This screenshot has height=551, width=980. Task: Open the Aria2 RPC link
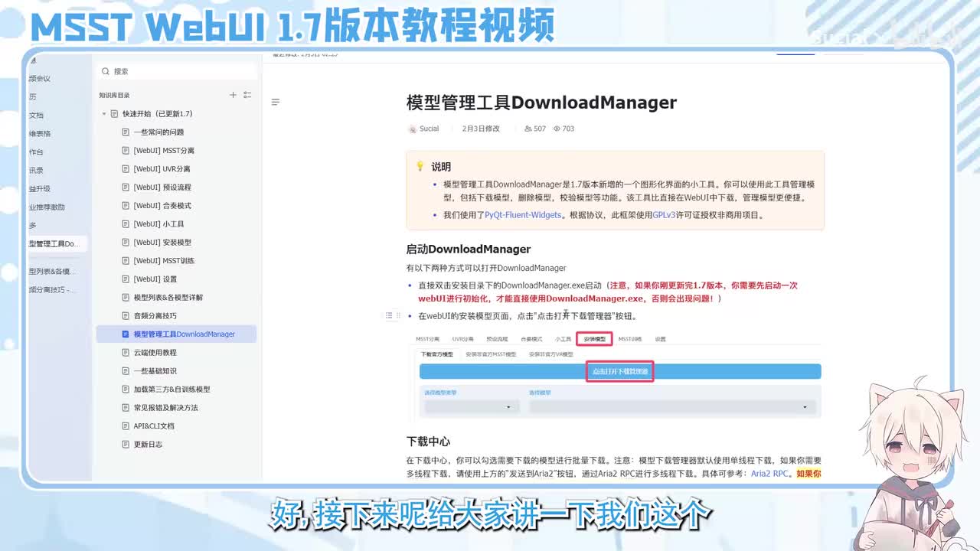(769, 474)
